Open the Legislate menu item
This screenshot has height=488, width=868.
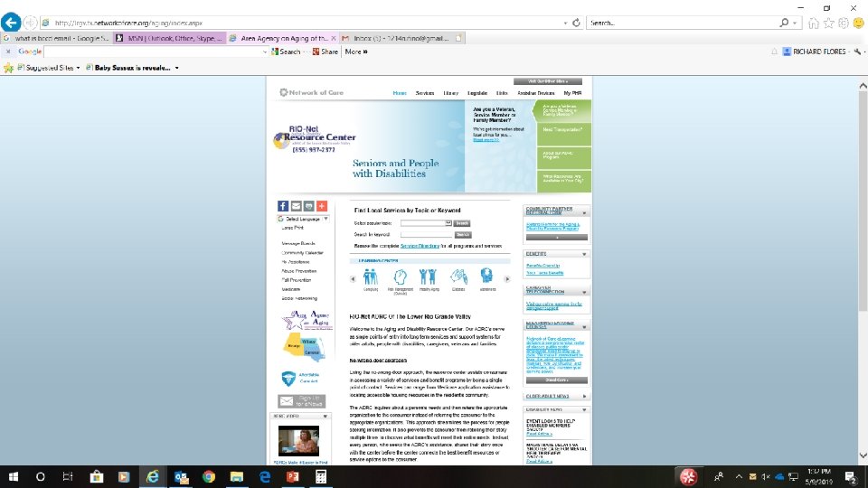(x=477, y=93)
